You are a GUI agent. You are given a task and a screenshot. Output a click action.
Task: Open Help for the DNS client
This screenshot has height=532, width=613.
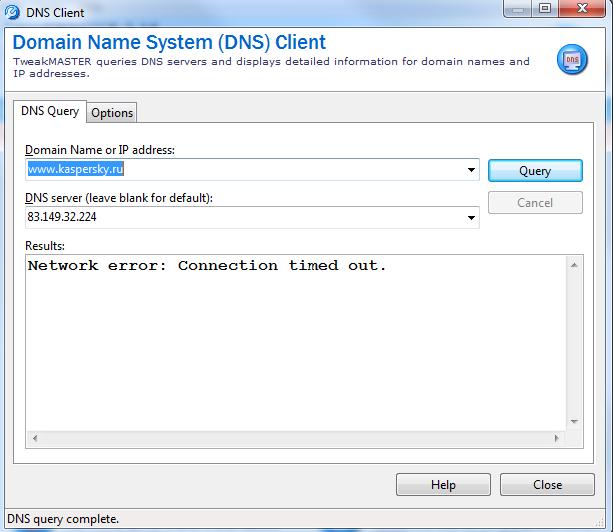443,485
